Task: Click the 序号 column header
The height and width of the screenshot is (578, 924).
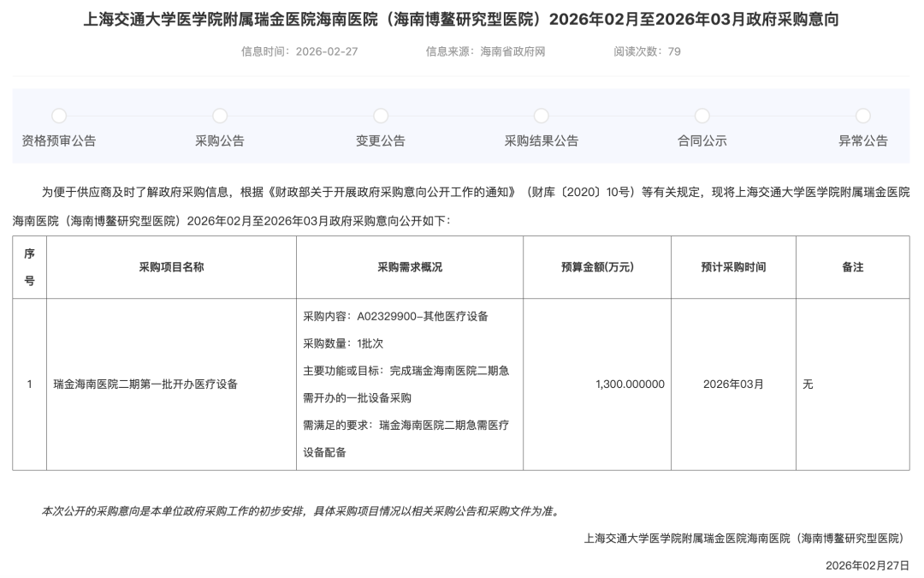Action: pyautogui.click(x=29, y=267)
